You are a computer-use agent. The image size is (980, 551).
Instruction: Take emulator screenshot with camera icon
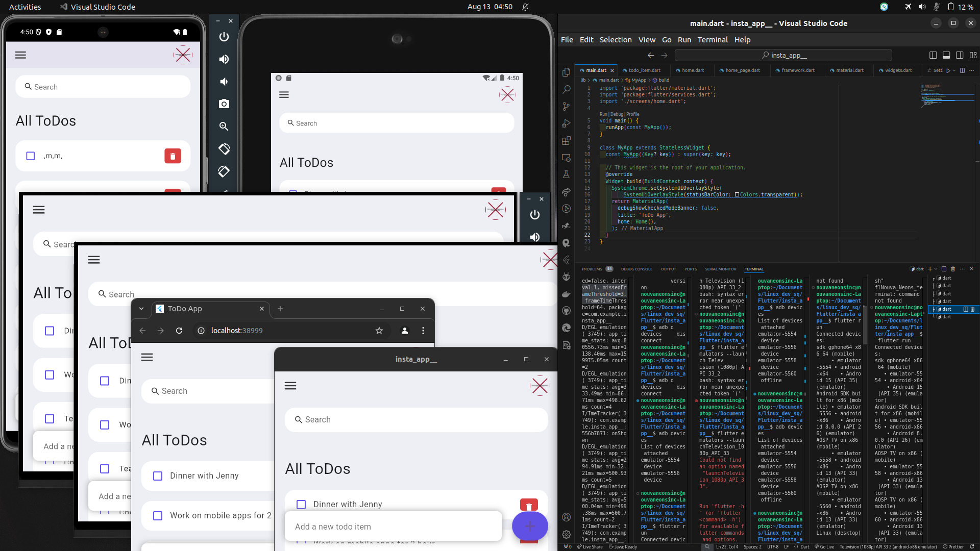(x=224, y=104)
